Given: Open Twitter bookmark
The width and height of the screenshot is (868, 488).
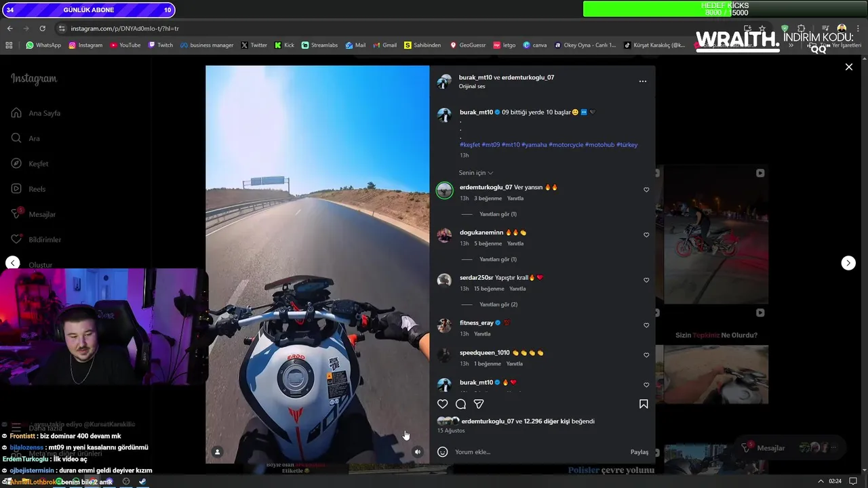Looking at the screenshot, I should point(254,45).
